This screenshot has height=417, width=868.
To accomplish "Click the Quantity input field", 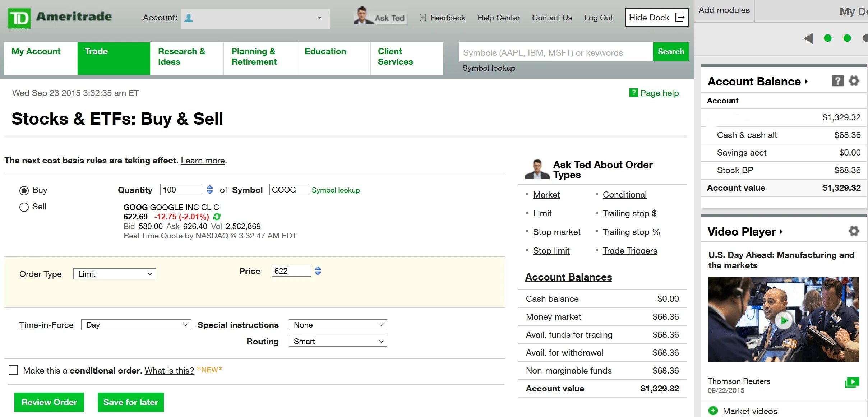I will 182,190.
